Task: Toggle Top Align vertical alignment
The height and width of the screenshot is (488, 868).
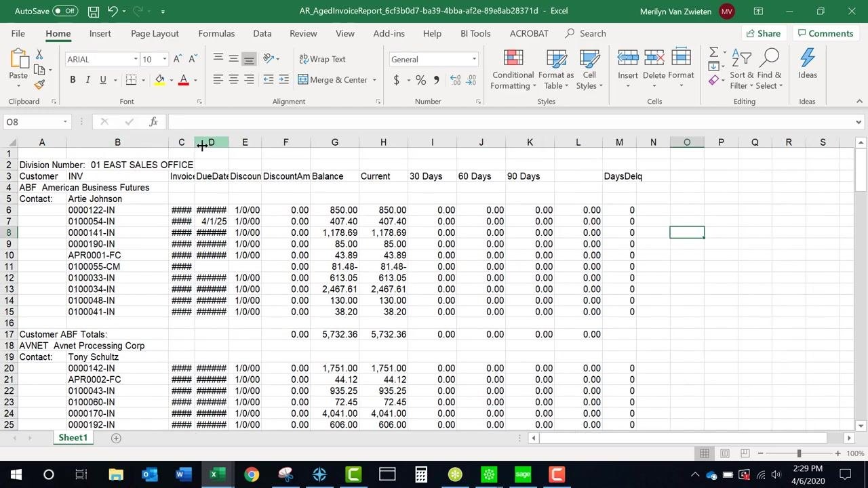Action: coord(218,59)
